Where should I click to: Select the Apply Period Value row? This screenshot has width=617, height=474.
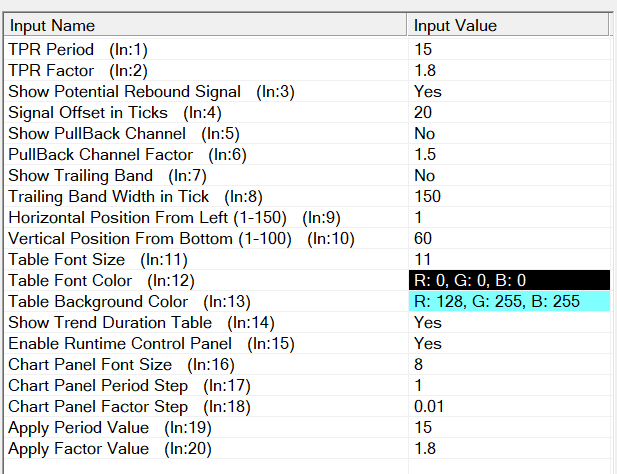[307, 428]
